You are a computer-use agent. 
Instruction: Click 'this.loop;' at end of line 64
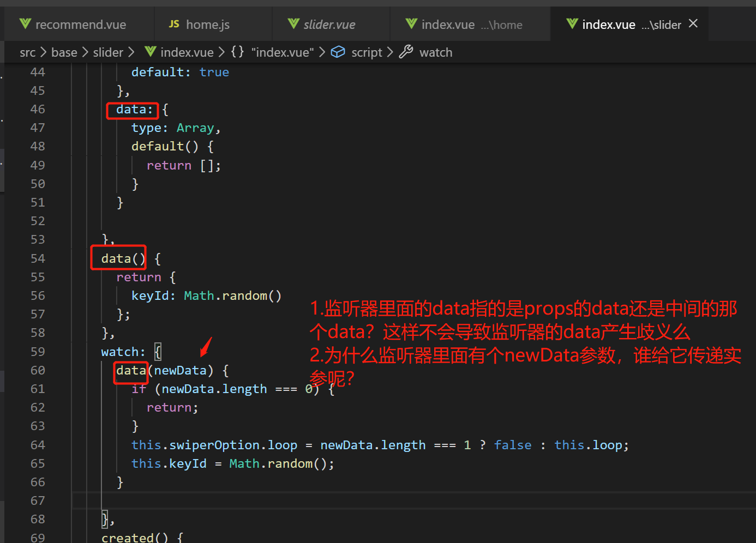tap(591, 445)
